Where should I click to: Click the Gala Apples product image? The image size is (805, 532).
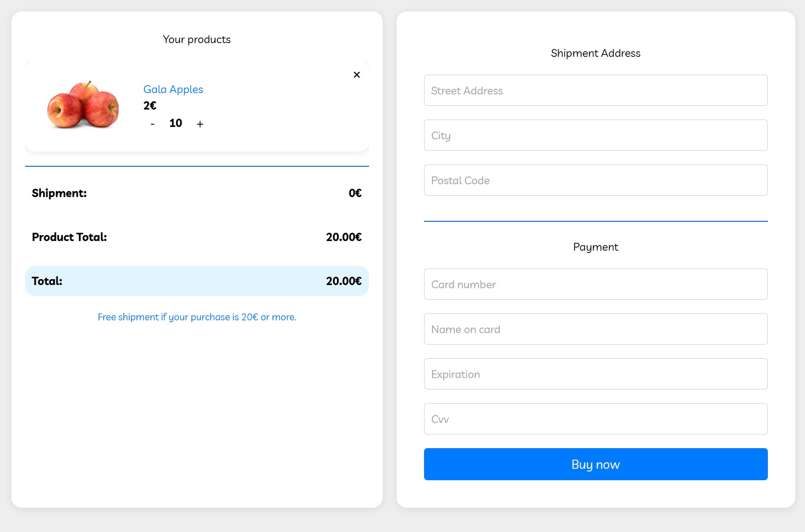tap(83, 104)
